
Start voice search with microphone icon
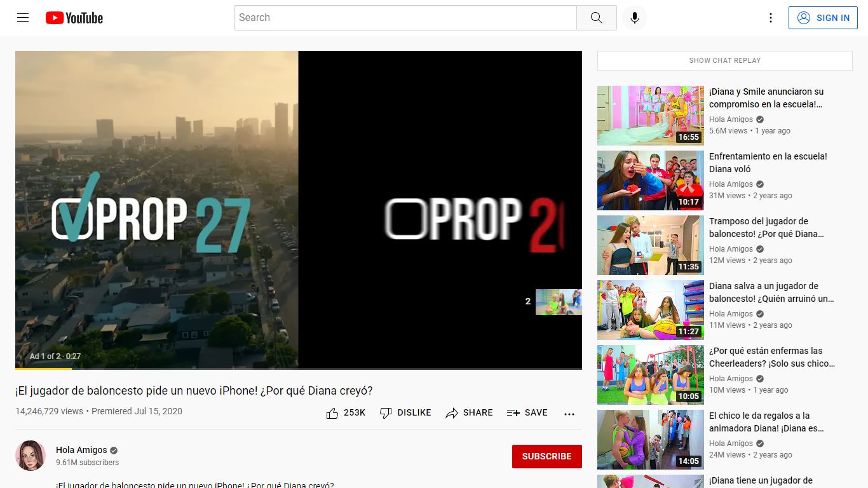pos(634,18)
